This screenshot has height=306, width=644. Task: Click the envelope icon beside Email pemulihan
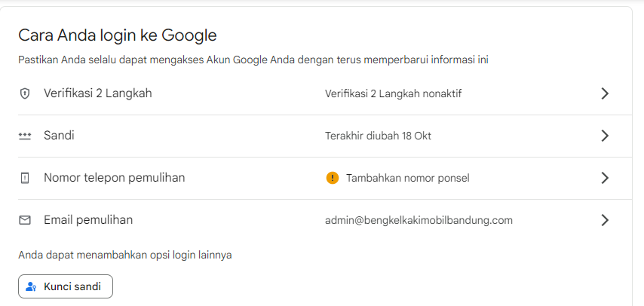coord(25,220)
